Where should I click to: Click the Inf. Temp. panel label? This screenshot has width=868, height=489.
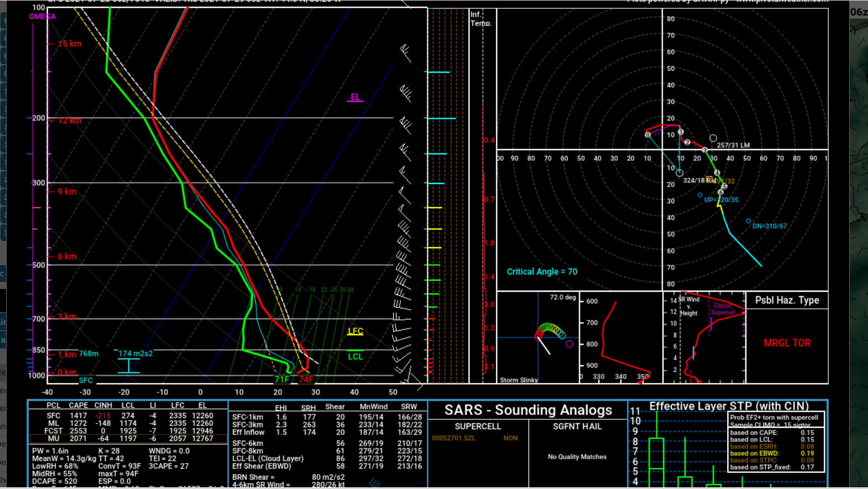[x=481, y=19]
